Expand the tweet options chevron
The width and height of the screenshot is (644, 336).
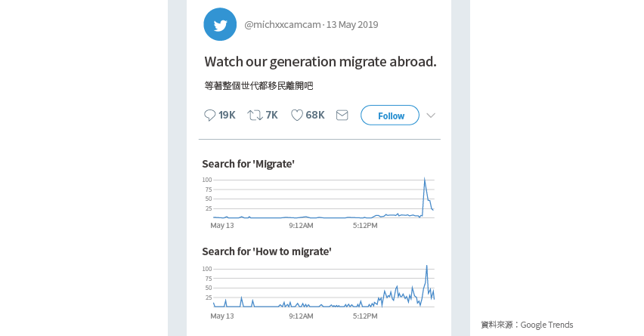pyautogui.click(x=430, y=116)
